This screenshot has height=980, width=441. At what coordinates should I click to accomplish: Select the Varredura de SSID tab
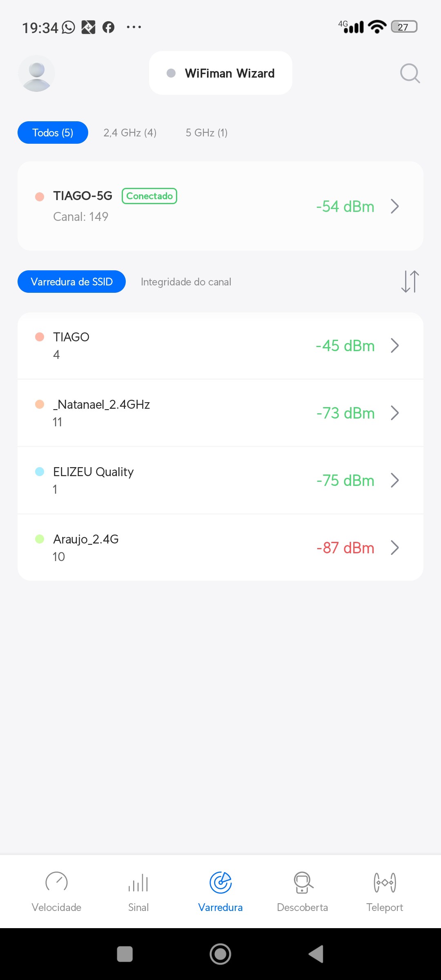(x=71, y=282)
